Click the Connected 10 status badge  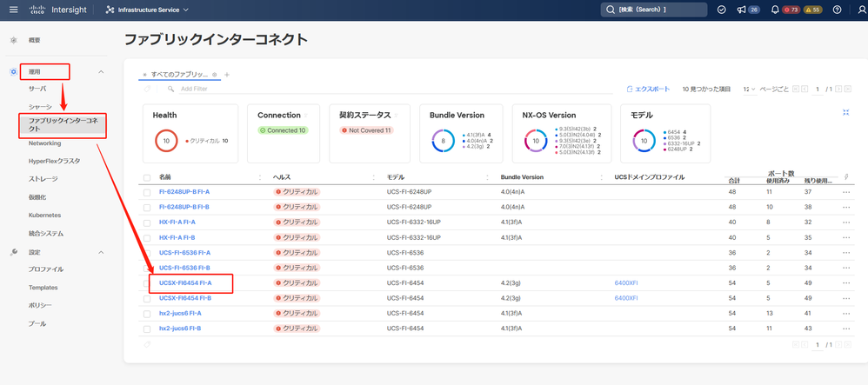pyautogui.click(x=283, y=130)
